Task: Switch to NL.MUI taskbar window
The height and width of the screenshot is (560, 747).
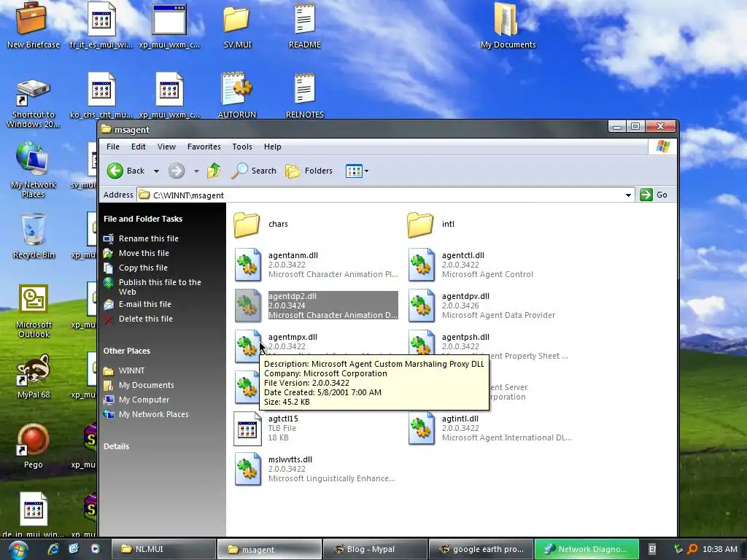Action: [x=163, y=549]
